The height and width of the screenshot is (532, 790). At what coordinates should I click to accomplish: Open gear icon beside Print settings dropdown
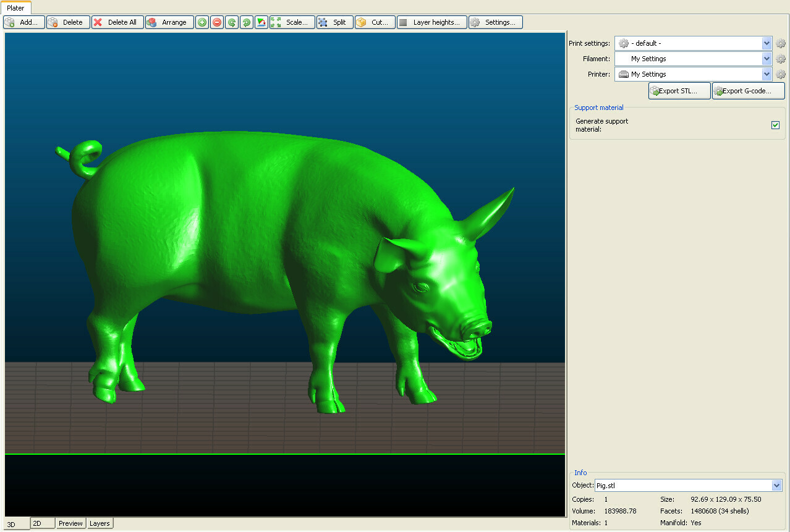[781, 43]
